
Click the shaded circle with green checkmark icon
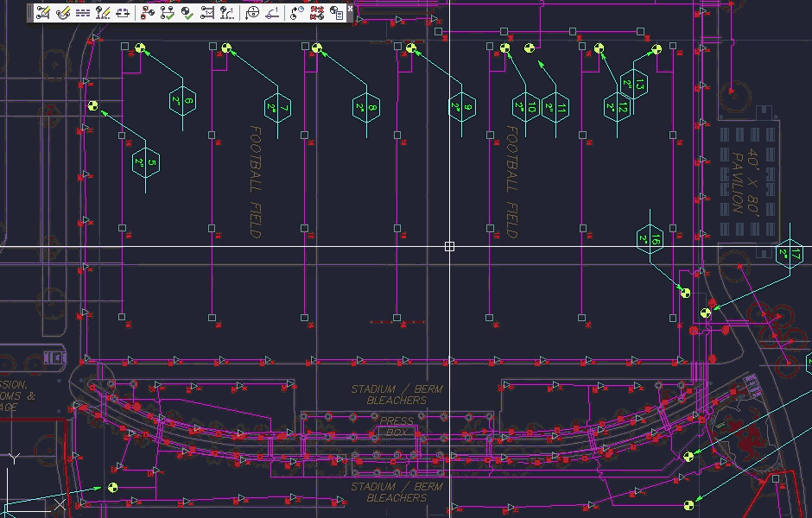[x=187, y=13]
